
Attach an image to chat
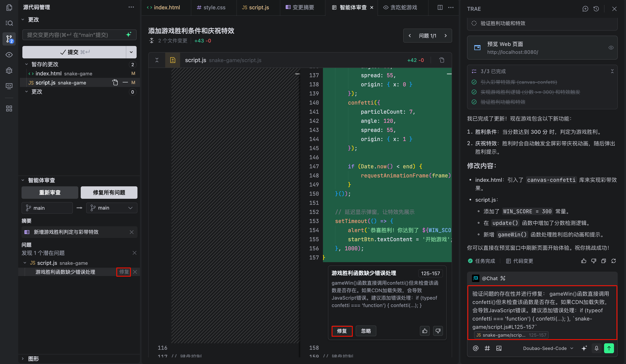(x=499, y=348)
